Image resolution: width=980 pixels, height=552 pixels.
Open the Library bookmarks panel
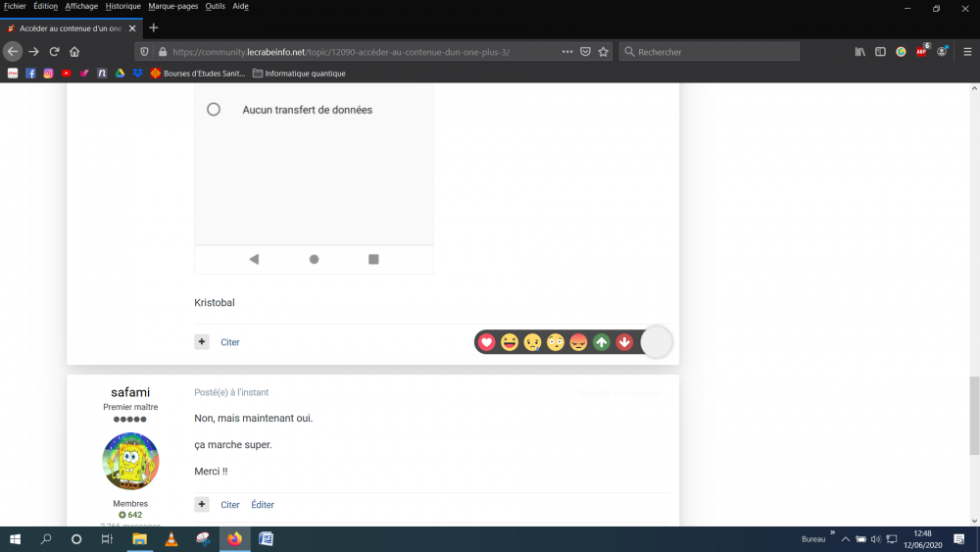[860, 52]
